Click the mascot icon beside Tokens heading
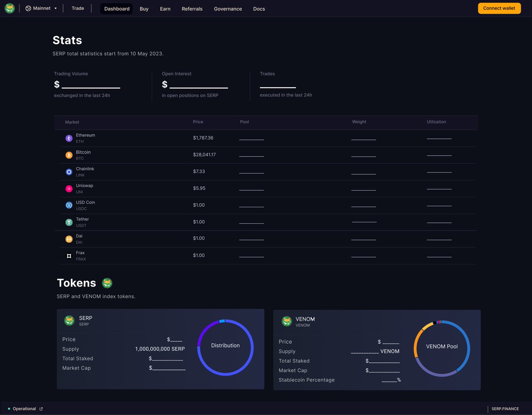The width and height of the screenshot is (532, 415). pos(107,283)
